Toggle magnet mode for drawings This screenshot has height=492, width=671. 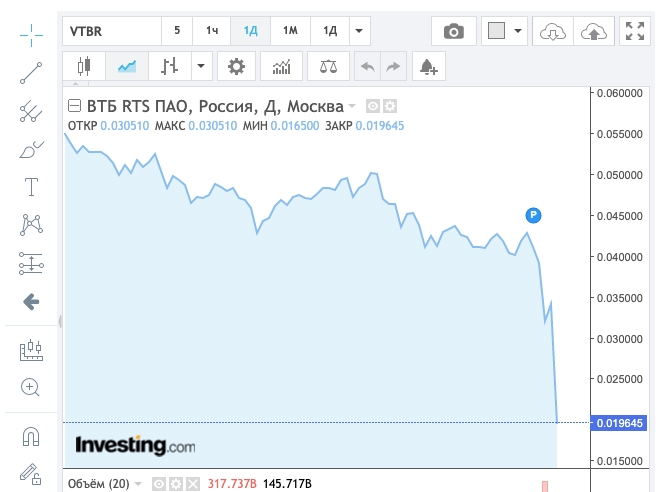31,437
